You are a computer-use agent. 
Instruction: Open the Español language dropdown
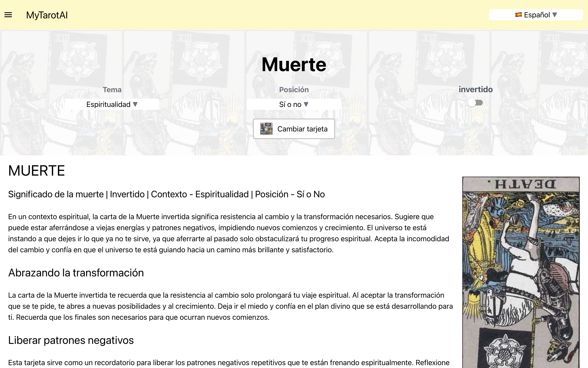[x=536, y=15]
